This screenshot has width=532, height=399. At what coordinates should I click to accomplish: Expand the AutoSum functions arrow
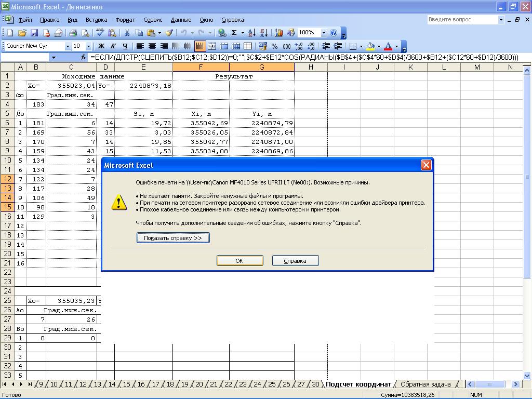[x=243, y=33]
